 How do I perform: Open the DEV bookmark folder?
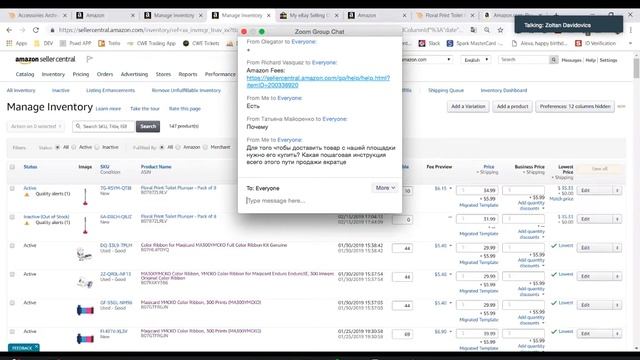pyautogui.click(x=43, y=43)
